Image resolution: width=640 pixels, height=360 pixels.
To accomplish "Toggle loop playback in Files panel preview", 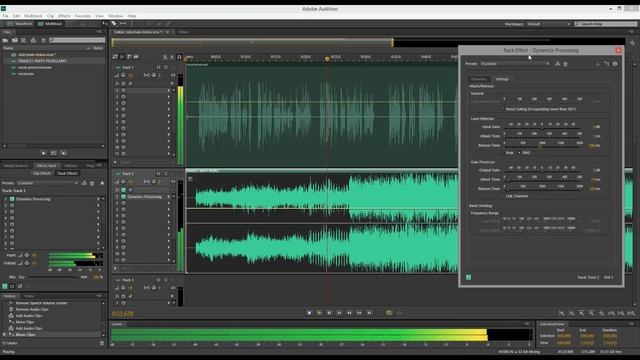I will pos(53,153).
